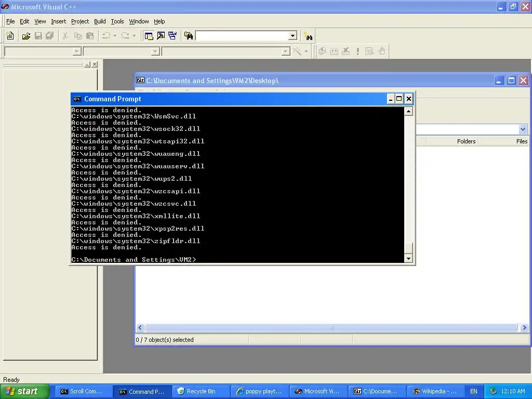Open the Help menu
The width and height of the screenshot is (532, 399).
159,21
